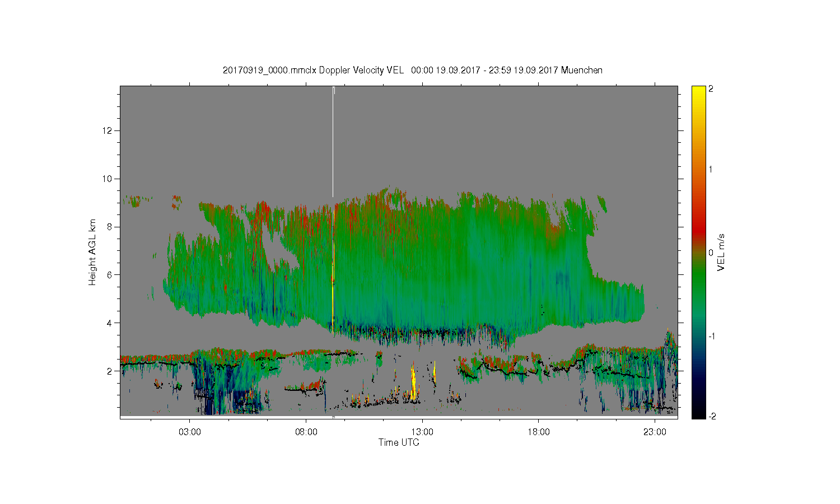840x504 pixels.
Task: Click the bright yellow updraft streak near 13:00
Action: click(x=413, y=382)
